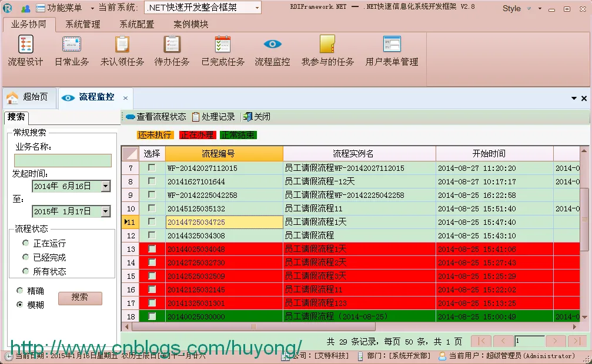The image size is (592, 364).
Task: Open the 流程监控 eye icon in ribbon
Action: coord(272,44)
